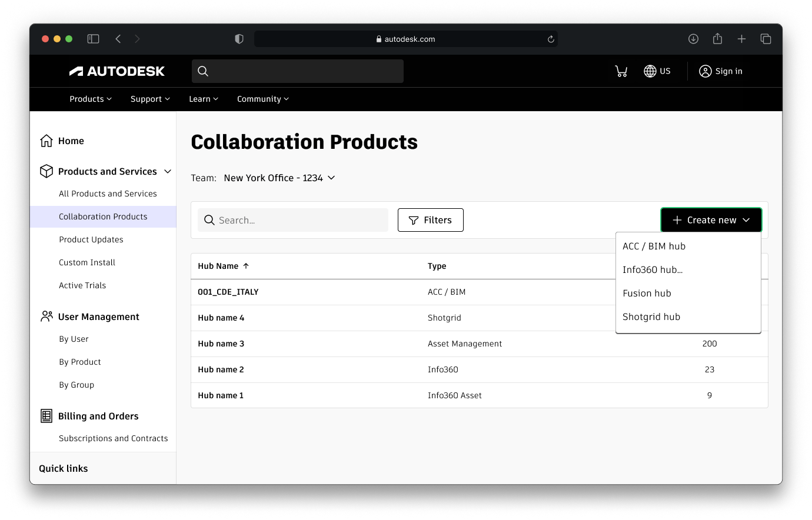Click the Type column header
812x520 pixels.
pyautogui.click(x=437, y=266)
